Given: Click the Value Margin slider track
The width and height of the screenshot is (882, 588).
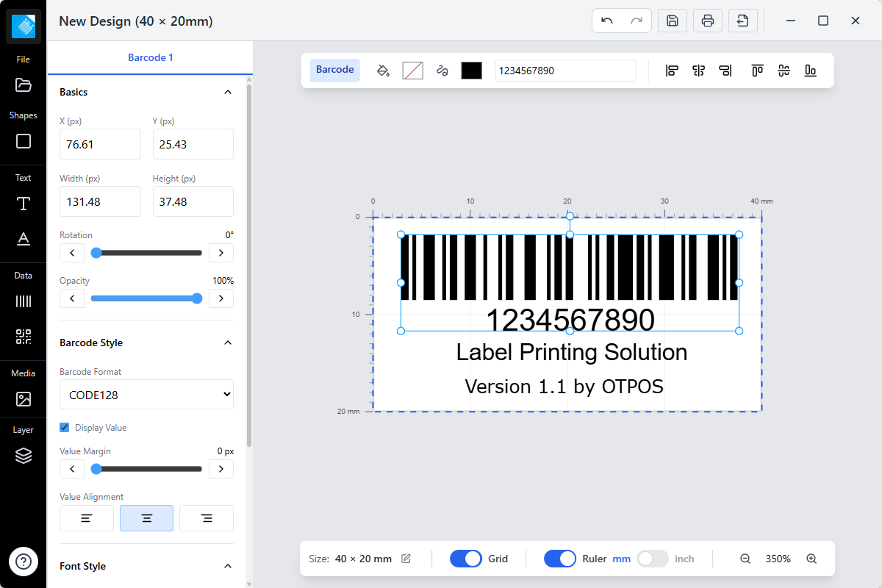Looking at the screenshot, I should tap(146, 469).
